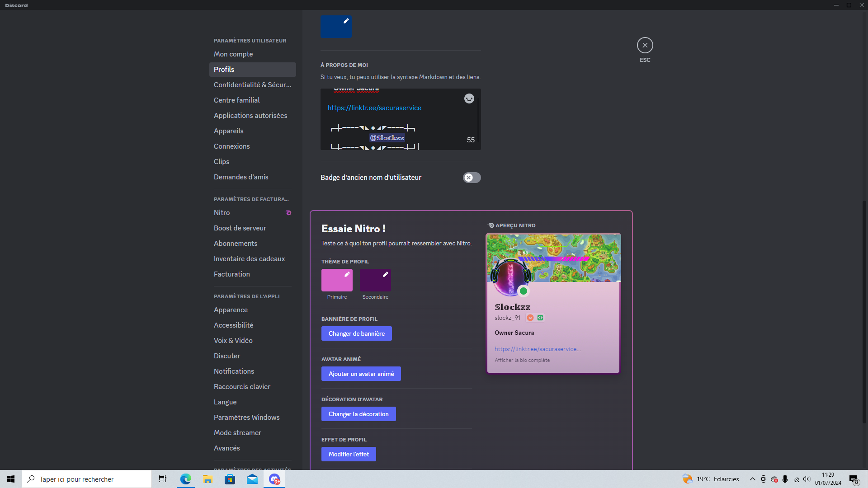The image size is (868, 488).
Task: Open Mode streamer settings
Action: coord(252,433)
